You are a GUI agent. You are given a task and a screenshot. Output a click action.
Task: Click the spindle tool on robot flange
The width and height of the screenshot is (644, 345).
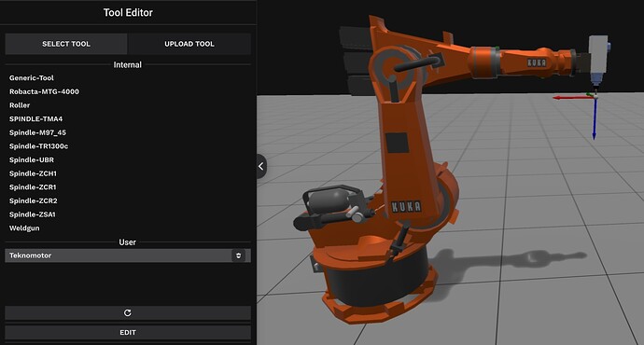pyautogui.click(x=598, y=62)
